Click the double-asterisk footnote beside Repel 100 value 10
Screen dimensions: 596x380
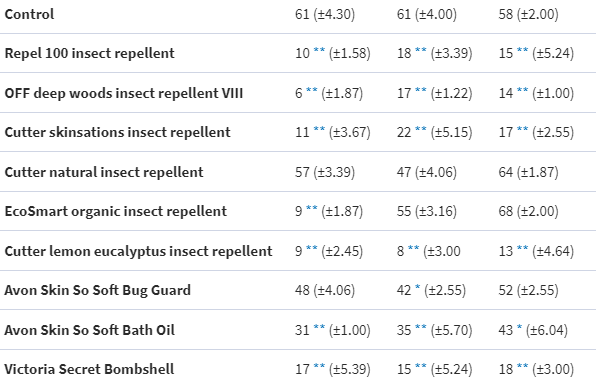point(319,50)
